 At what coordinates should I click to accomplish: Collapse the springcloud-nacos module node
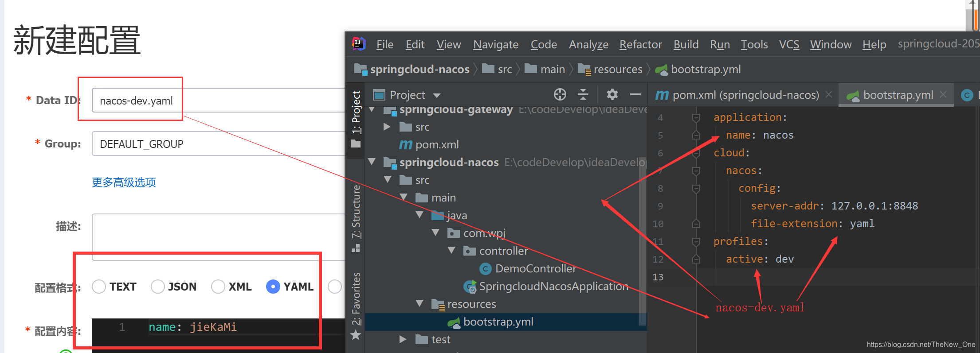(x=372, y=162)
